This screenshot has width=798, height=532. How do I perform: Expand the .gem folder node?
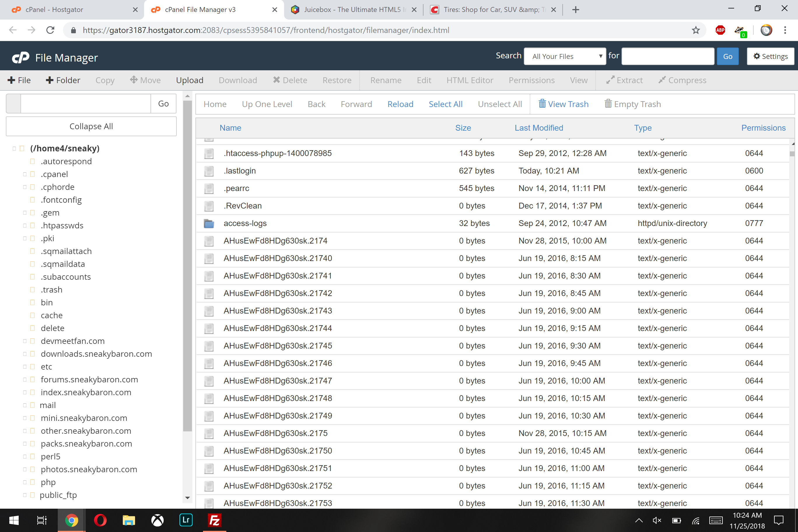(25, 213)
